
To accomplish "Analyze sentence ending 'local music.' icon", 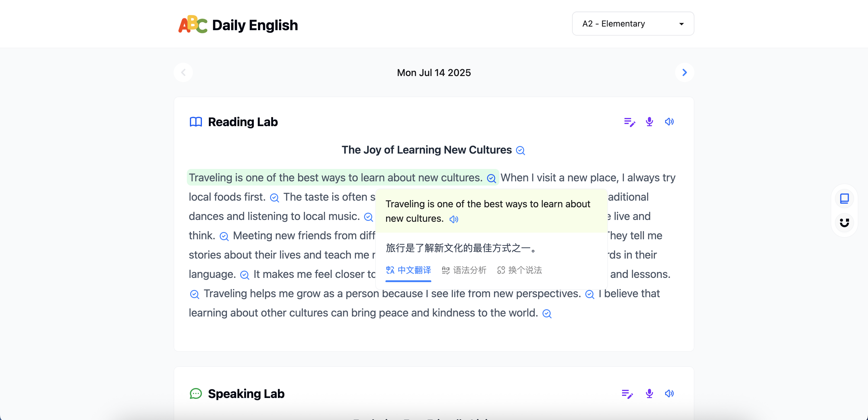I will click(x=368, y=217).
